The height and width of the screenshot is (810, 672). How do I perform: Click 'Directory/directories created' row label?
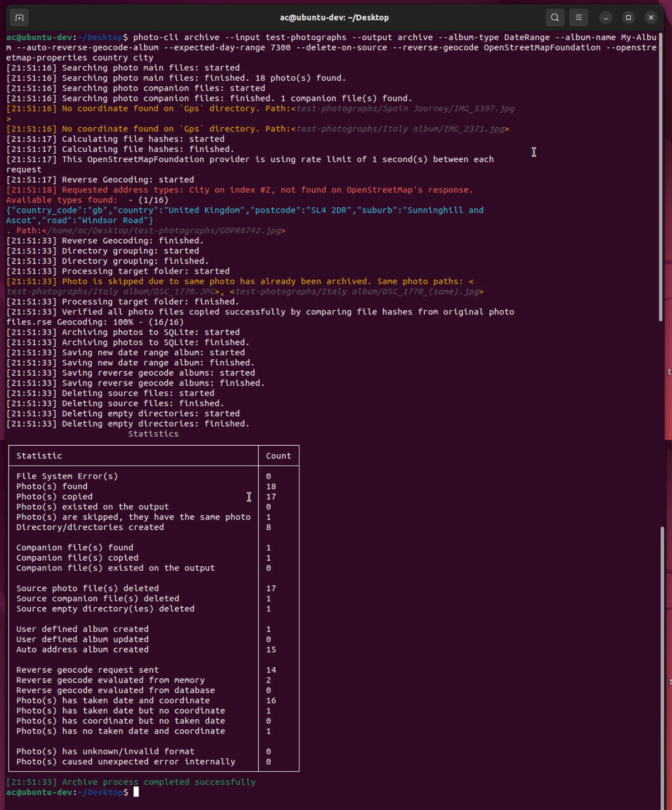click(x=90, y=527)
